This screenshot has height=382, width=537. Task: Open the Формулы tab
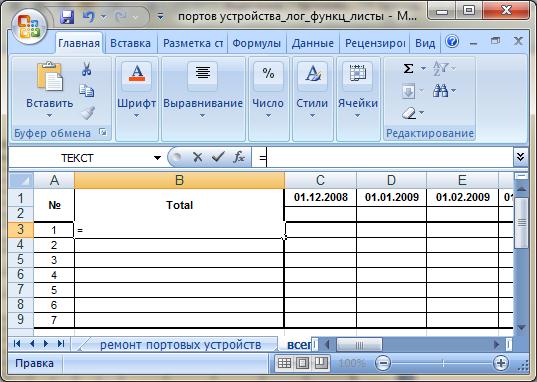coord(257,43)
